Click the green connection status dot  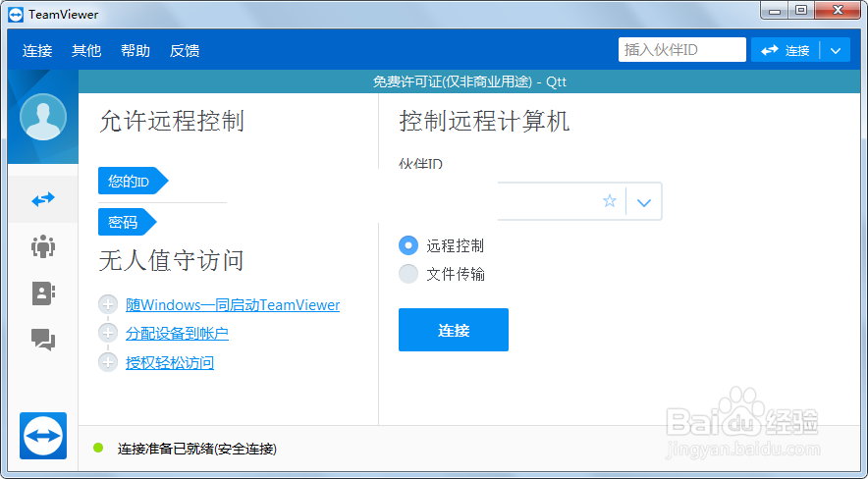point(98,448)
